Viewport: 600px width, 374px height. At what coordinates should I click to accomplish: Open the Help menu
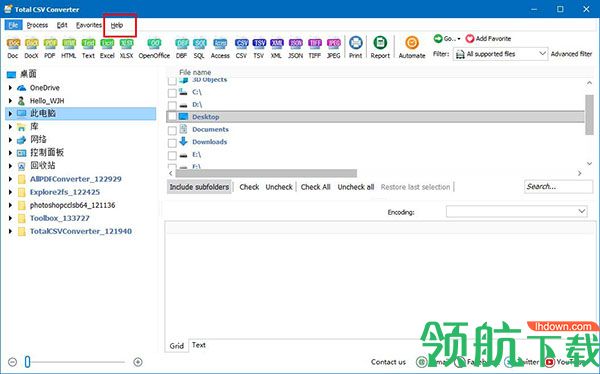117,25
